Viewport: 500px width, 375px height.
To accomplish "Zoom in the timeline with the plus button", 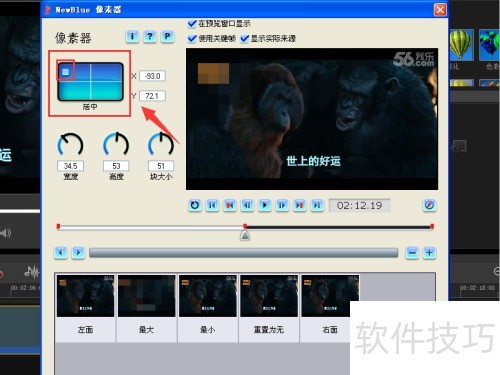I will (429, 253).
